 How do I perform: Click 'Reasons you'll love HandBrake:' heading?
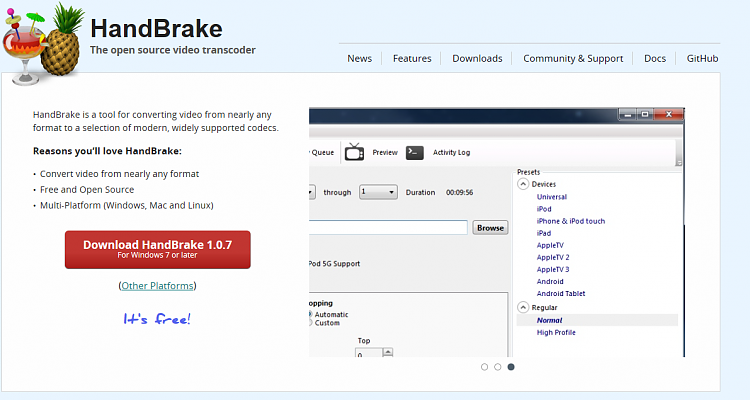tap(107, 151)
